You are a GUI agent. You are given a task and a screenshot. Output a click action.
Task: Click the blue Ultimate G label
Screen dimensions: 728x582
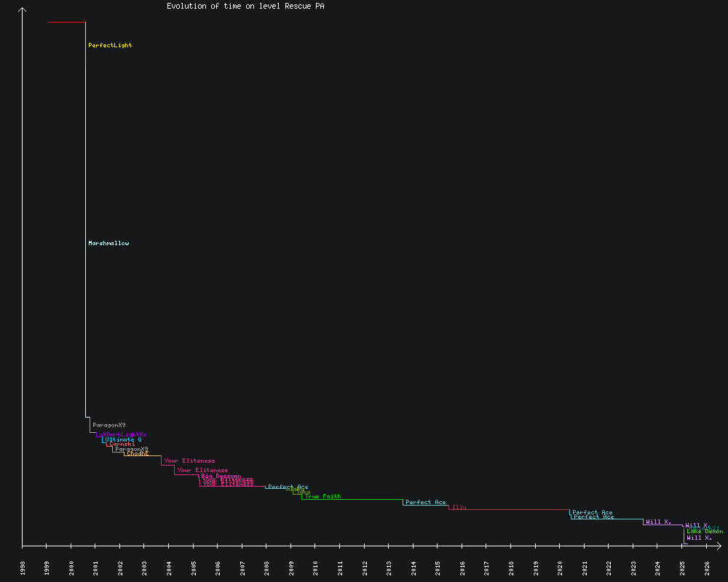[x=123, y=439]
